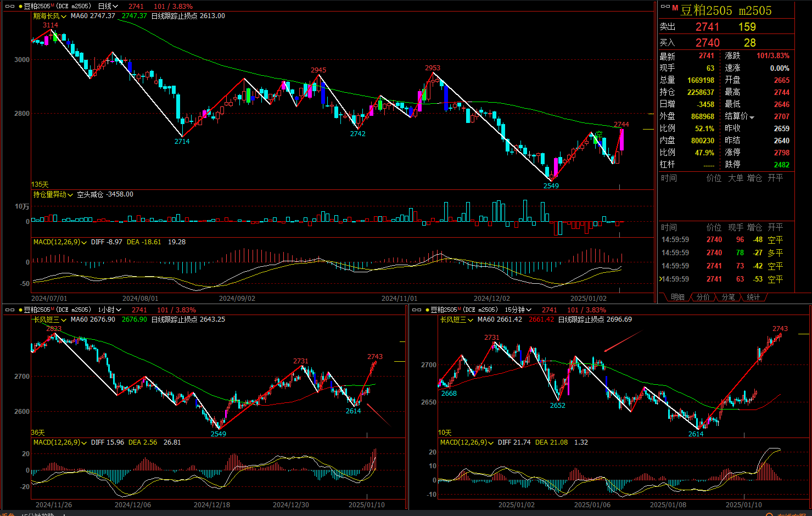Viewport: 812px width, 516px height.
Task: Open the 持仓量异动 indicator dropdown
Action: pyautogui.click(x=53, y=194)
